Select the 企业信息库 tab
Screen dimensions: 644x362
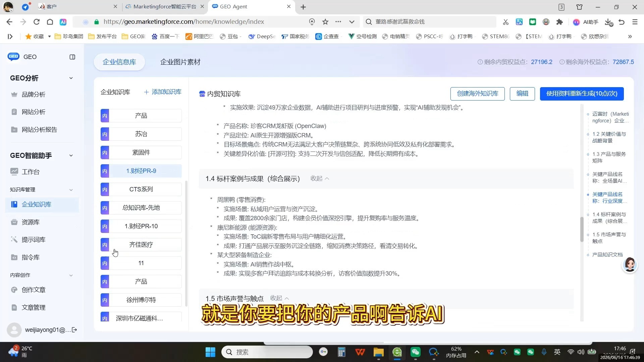click(119, 62)
